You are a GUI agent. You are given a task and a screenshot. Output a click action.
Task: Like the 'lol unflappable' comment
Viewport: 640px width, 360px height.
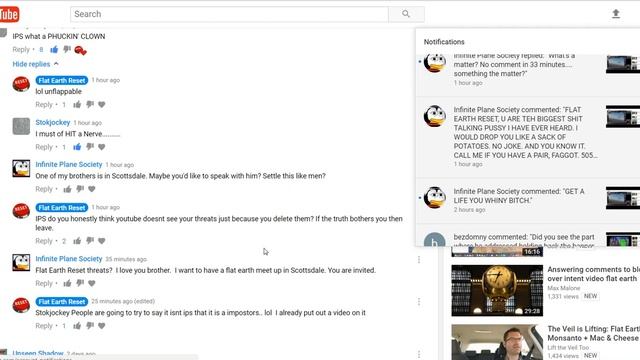[77, 104]
